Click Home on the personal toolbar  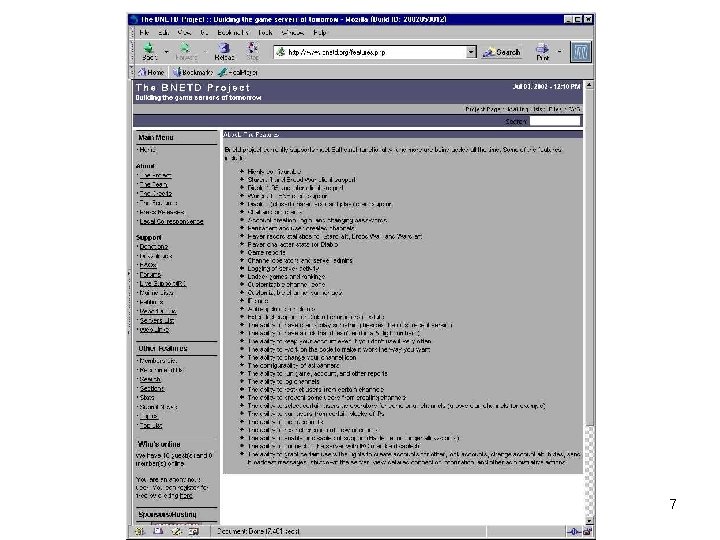151,72
